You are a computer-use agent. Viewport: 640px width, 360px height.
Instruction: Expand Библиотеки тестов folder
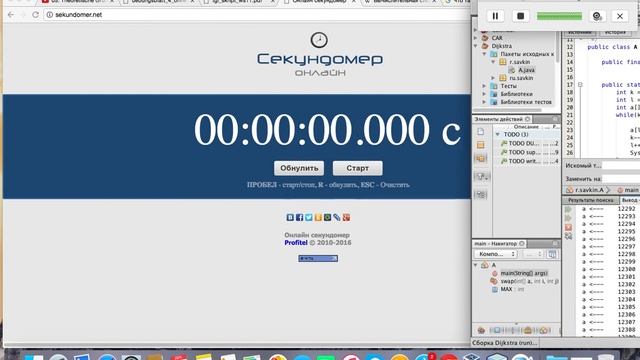[x=484, y=102]
